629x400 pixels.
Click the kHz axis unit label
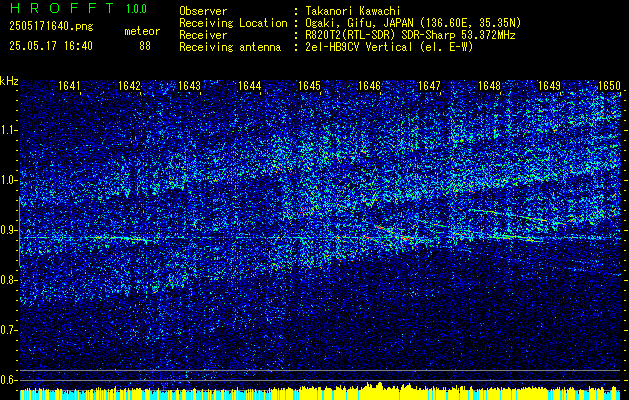tap(9, 81)
